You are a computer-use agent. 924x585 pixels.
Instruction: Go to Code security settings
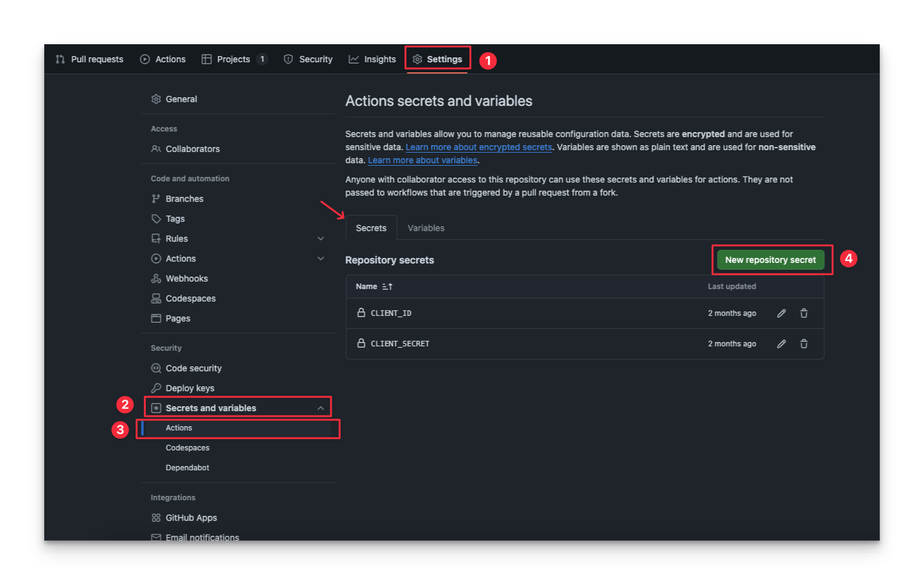point(193,368)
